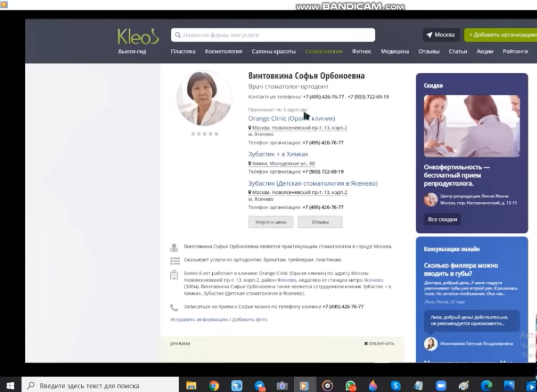Select the Стоматология menu item
This screenshot has height=392, width=537.
point(324,51)
